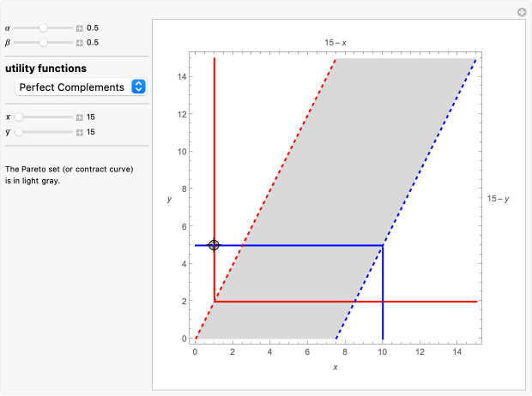
Task: Click the alpha slider thumb
Action: (43, 27)
